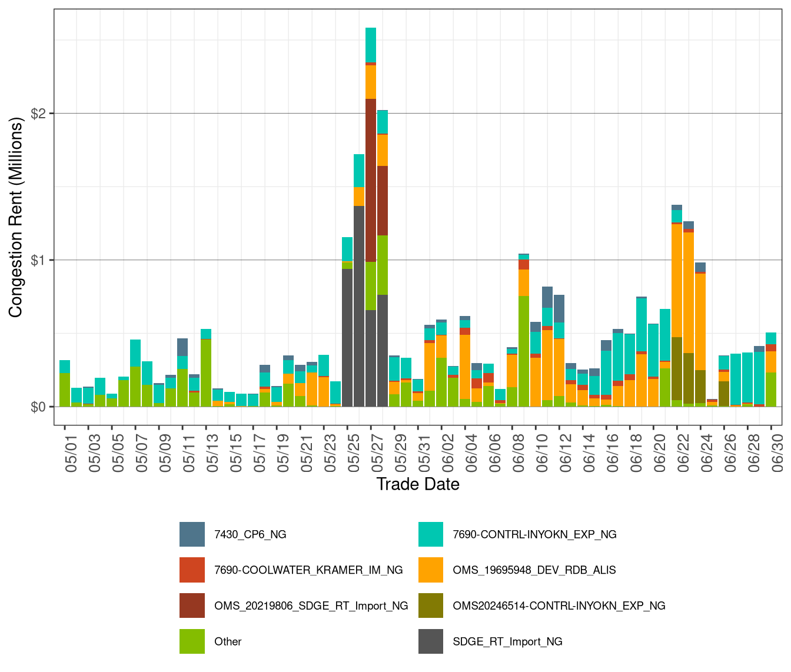The height and width of the screenshot is (672, 791).
Task: Choose the olive OMS20246514-CONTRL-INYOKN_EXP_NG legend swatch
Action: pyautogui.click(x=431, y=606)
